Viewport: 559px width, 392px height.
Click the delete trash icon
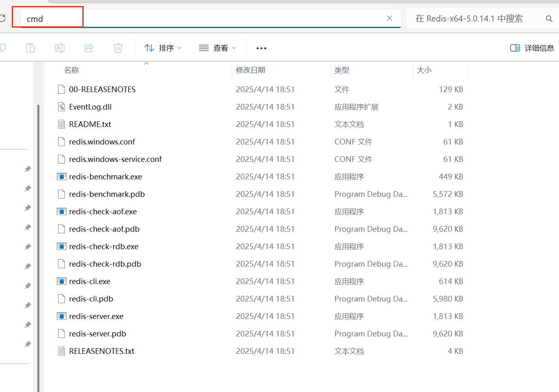coord(118,48)
